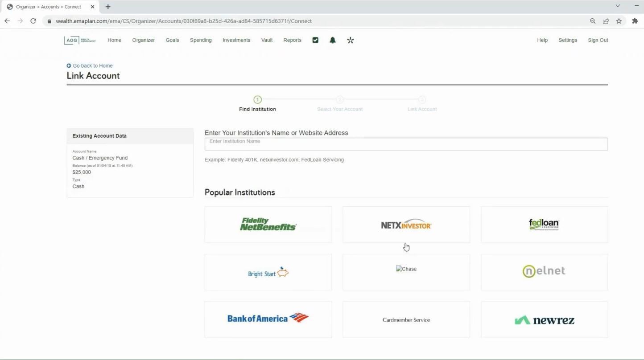Share this page via share icon
644x360 pixels.
(x=606, y=21)
